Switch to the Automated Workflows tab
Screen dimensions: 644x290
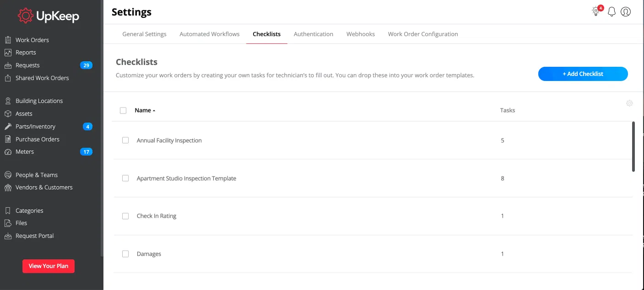pos(210,34)
